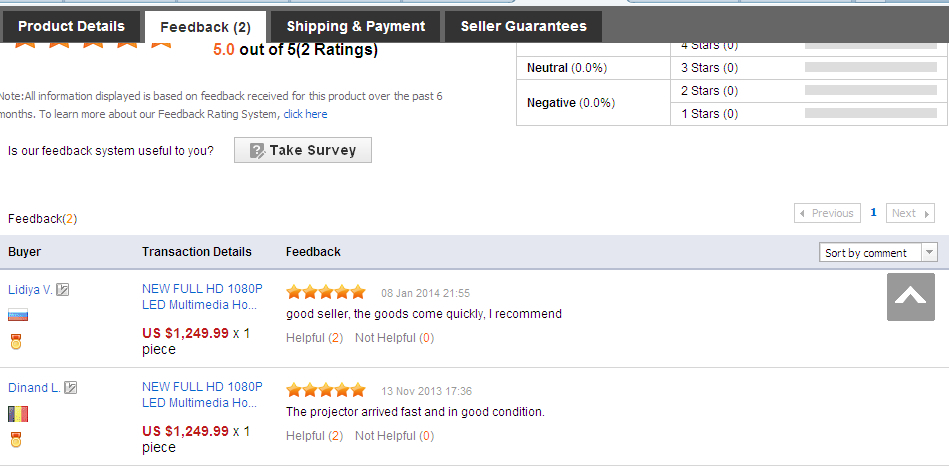Viewport: 949px width, 467px height.
Task: Go to the Next feedback page
Action: 910,213
